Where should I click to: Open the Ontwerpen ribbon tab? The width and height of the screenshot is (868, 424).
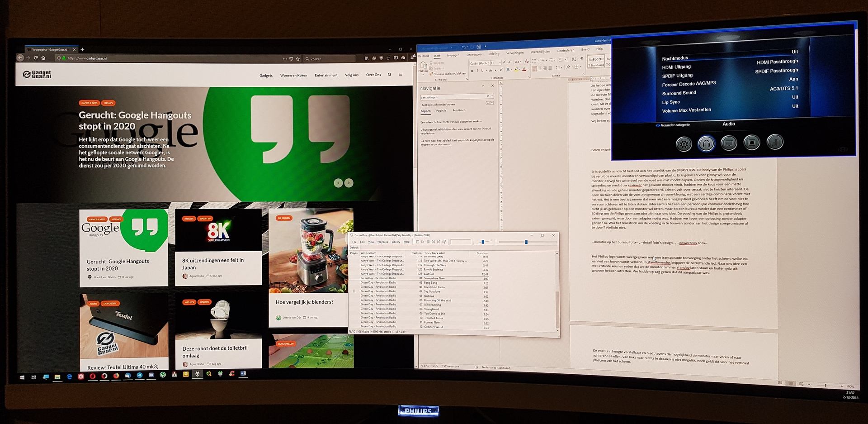point(474,54)
